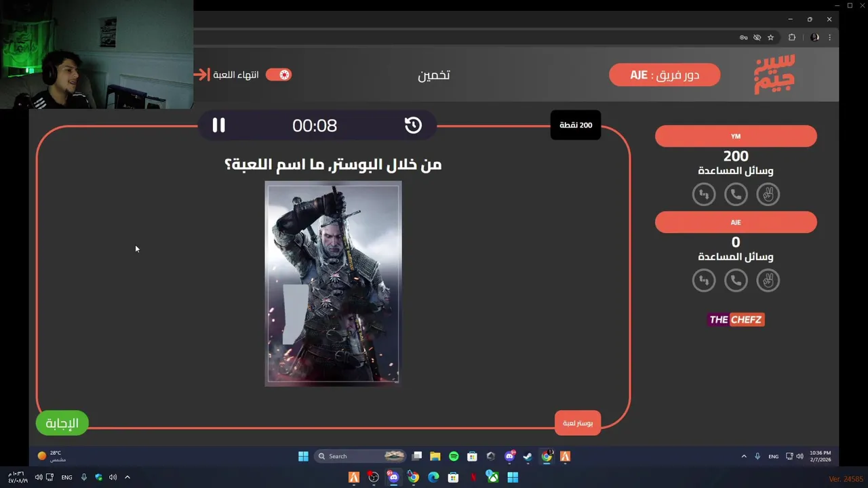Open the weather widget showing 28°C
This screenshot has height=488, width=868.
click(x=52, y=456)
